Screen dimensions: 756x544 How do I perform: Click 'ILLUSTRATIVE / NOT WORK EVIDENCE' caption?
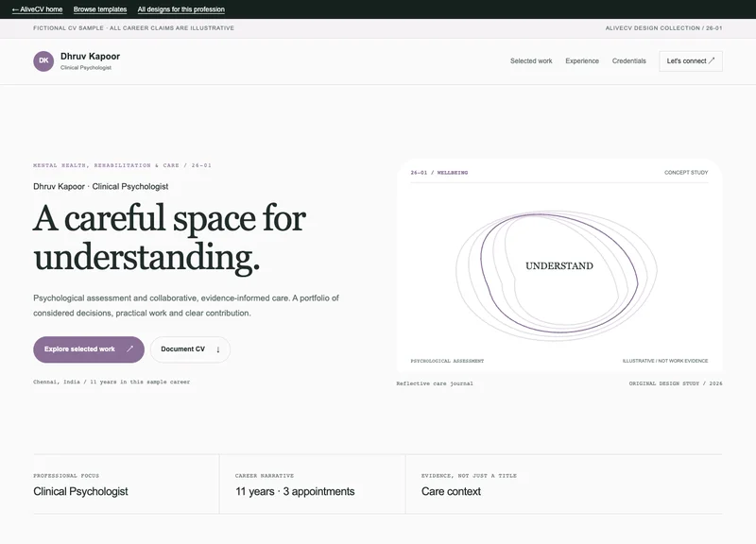click(x=665, y=361)
